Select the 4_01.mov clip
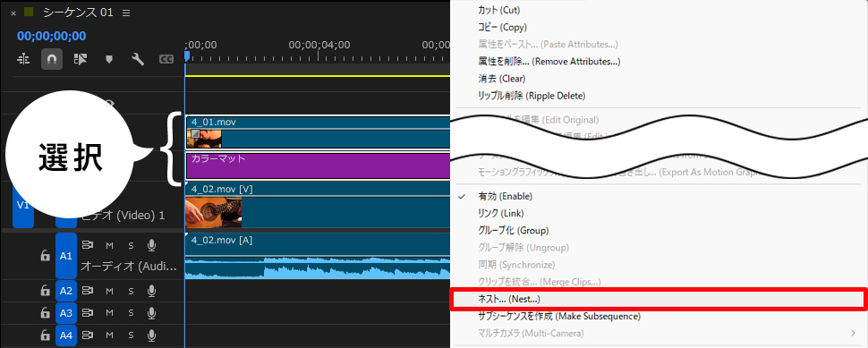Screen dimensions: 868x348 318,132
